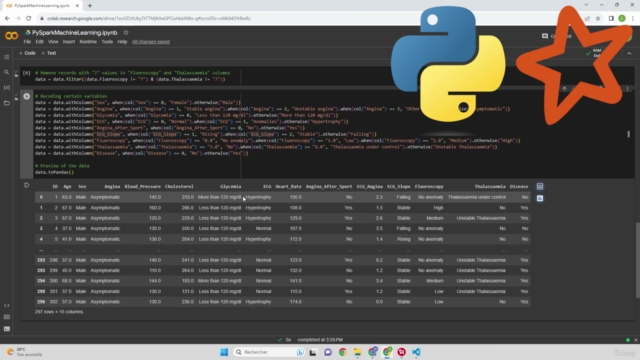
Task: Click the notebook title PySparkMachineLearning.ipynb
Action: pos(75,33)
